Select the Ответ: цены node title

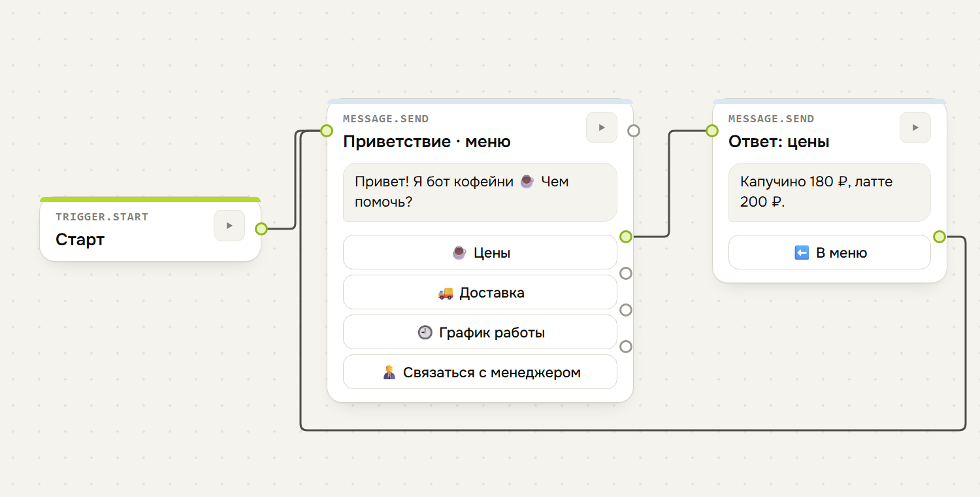(x=779, y=141)
